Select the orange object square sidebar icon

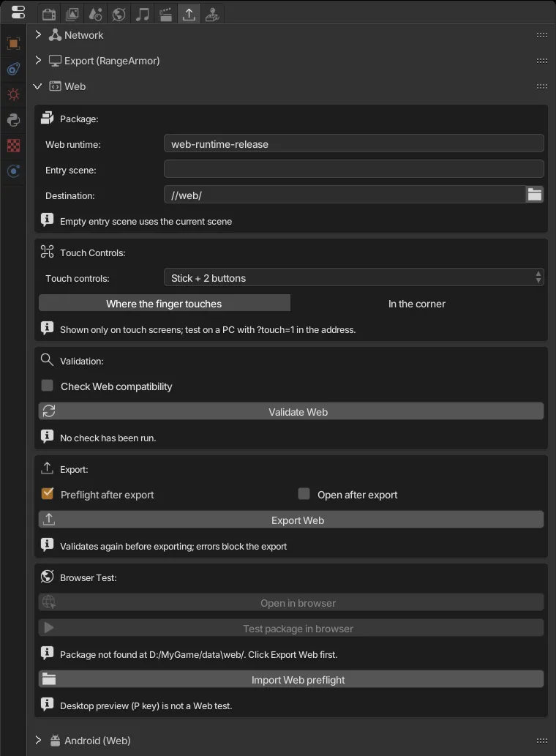pyautogui.click(x=13, y=43)
